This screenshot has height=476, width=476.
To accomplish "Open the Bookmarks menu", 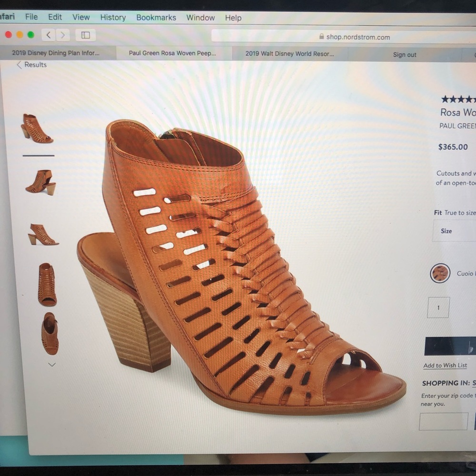I will 156,18.
